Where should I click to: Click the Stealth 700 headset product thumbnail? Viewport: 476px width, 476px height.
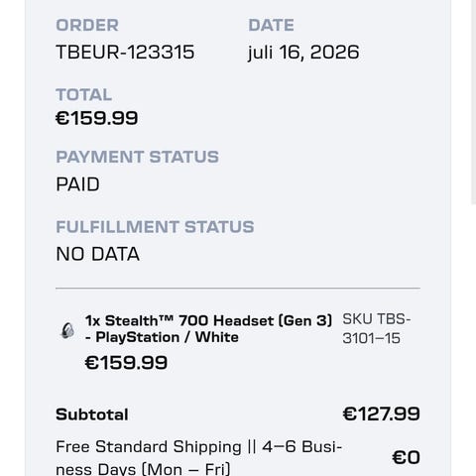point(67,330)
